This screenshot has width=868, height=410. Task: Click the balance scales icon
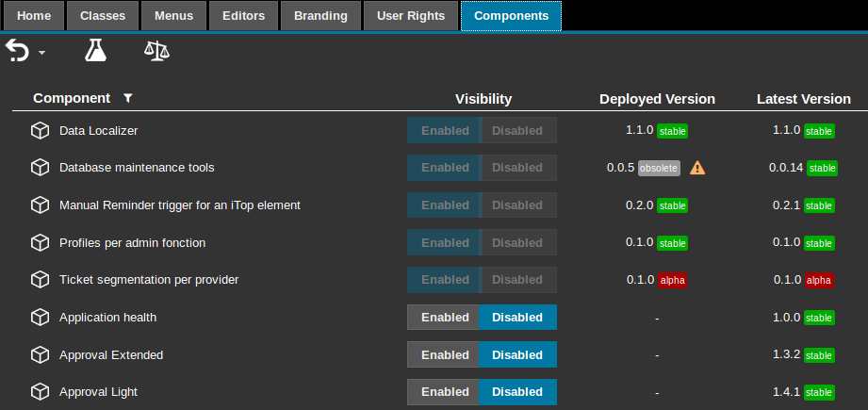[x=156, y=51]
